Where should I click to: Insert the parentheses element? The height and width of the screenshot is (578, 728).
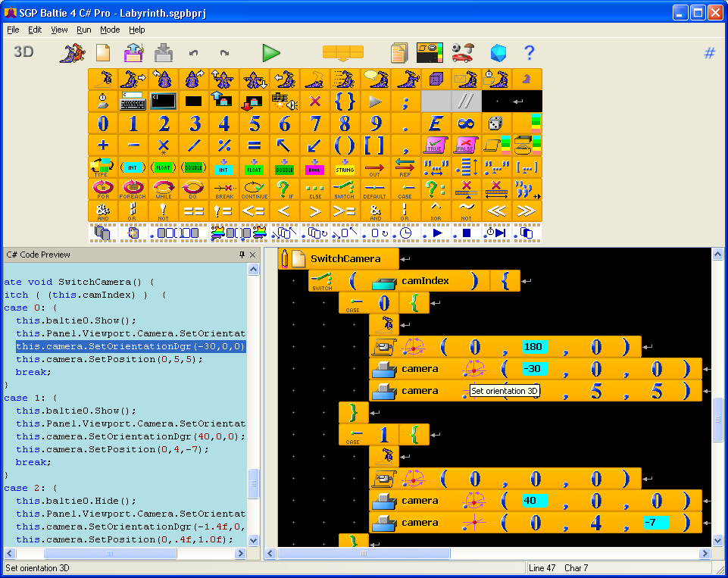coord(345,145)
